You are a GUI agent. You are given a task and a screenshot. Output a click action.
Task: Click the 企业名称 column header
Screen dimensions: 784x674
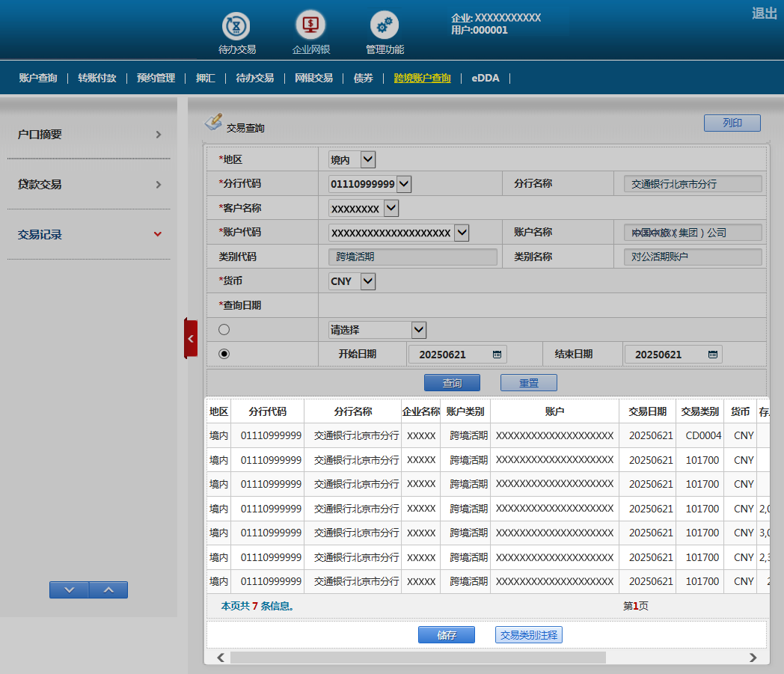tap(421, 411)
